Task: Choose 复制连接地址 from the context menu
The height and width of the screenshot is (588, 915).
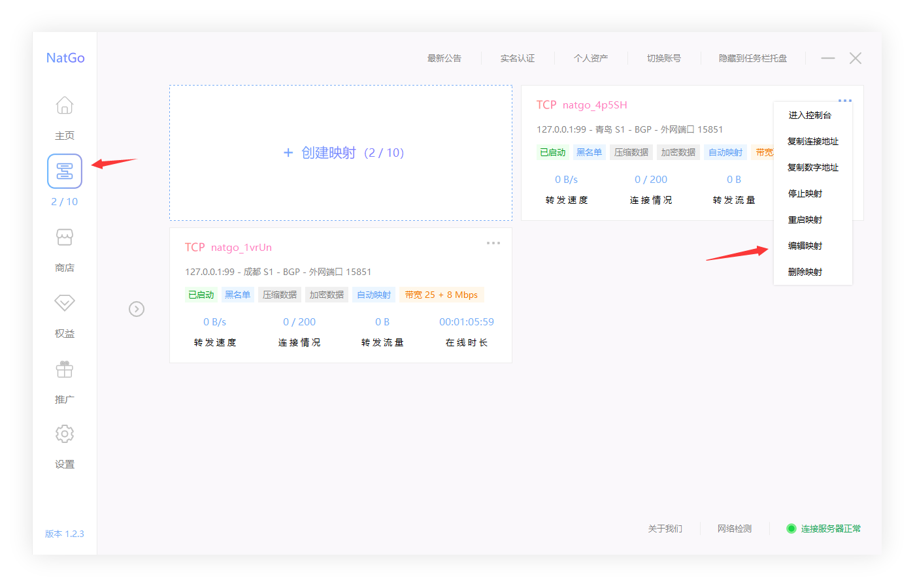Action: [x=813, y=141]
